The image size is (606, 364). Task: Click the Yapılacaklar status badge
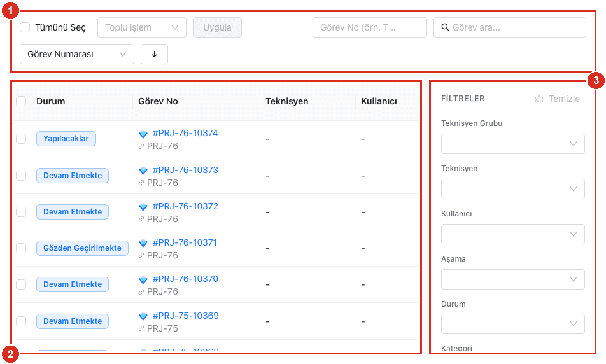tap(66, 139)
